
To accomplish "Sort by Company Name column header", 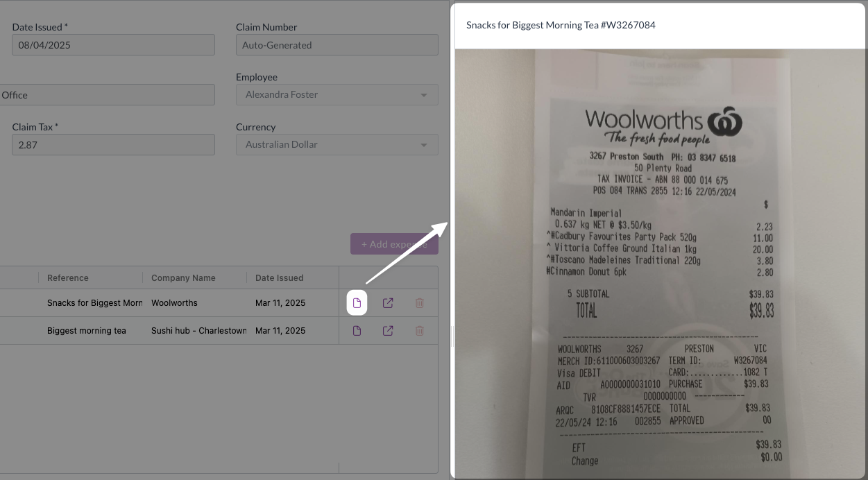I will click(183, 277).
